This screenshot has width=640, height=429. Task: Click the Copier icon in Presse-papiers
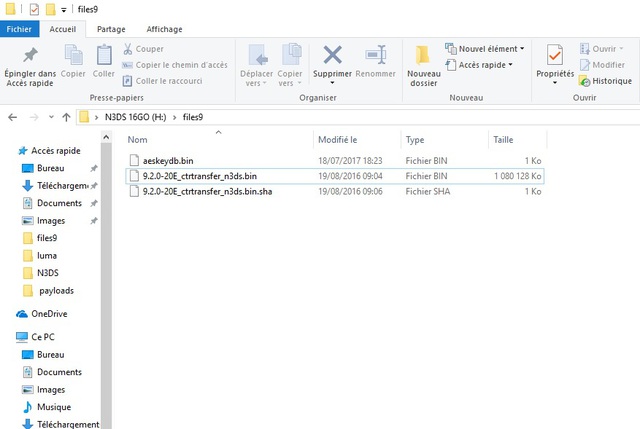73,57
